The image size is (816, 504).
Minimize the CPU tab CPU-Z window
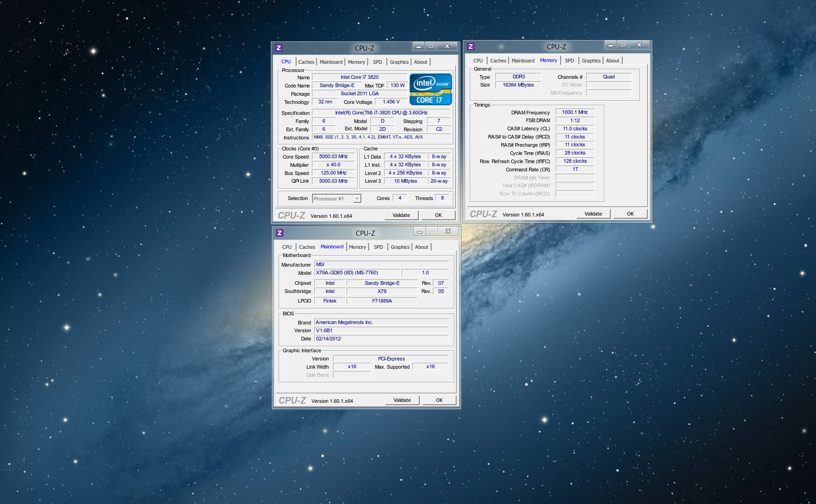tap(419, 46)
